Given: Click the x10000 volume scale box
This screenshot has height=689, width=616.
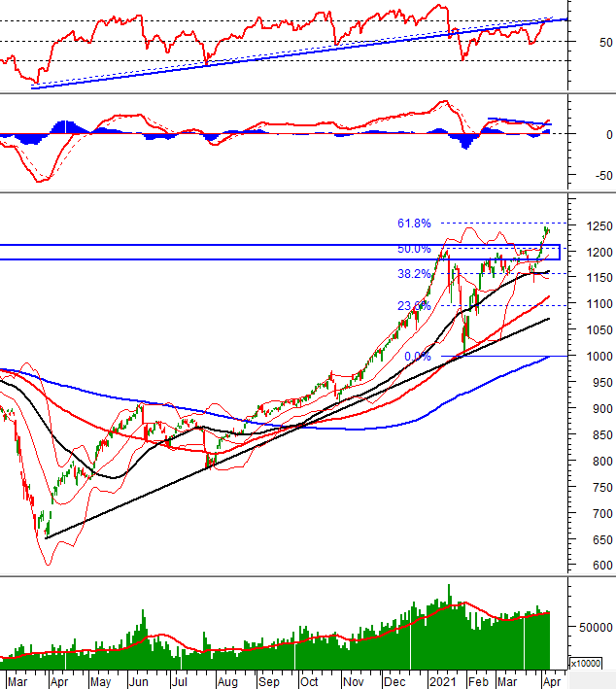Looking at the screenshot, I should pos(586,663).
